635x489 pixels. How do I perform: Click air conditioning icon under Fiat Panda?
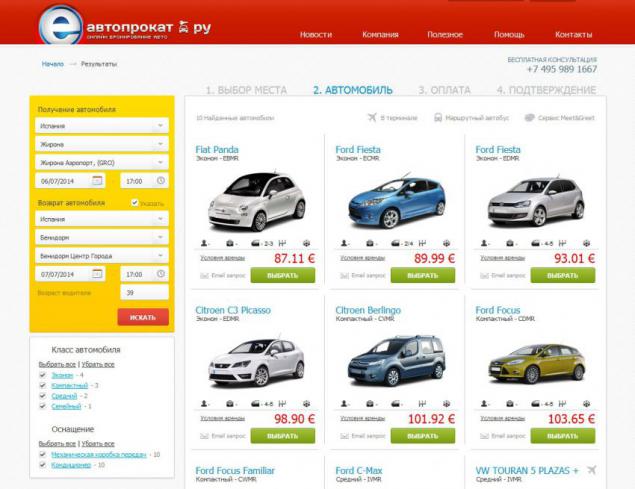pos(307,243)
